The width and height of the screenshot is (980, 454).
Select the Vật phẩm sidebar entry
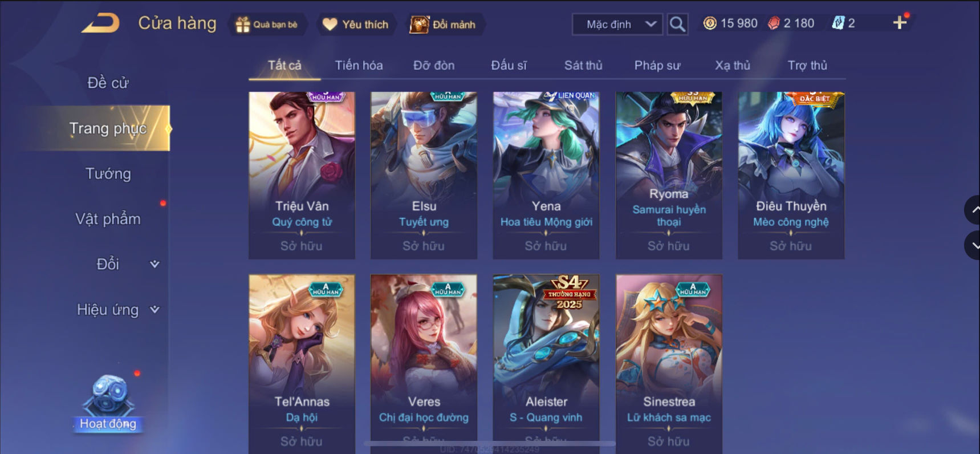pyautogui.click(x=108, y=219)
